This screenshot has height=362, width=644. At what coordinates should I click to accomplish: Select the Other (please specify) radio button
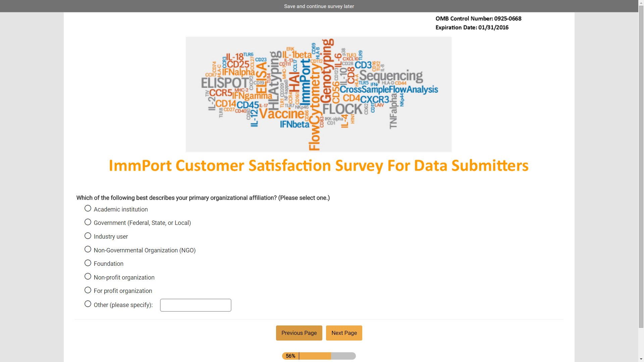tap(88, 304)
